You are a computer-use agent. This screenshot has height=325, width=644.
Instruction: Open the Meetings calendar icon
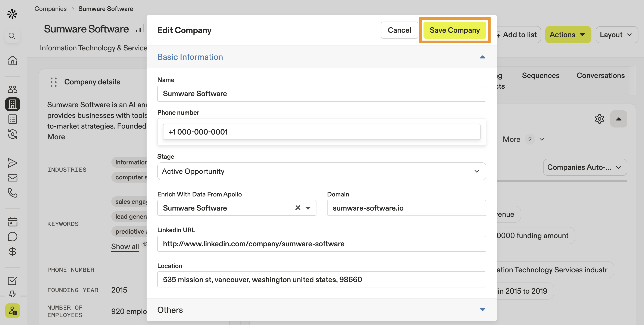13,222
